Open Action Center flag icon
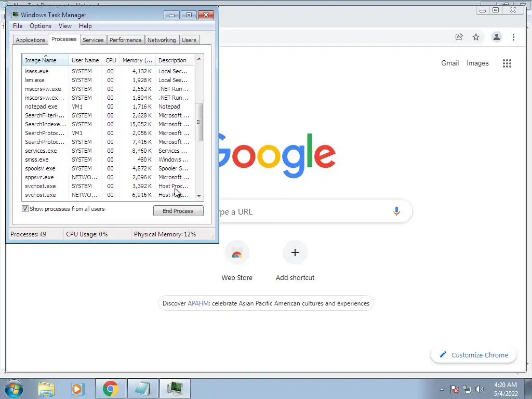Viewport: 532px width, 399px height. [x=455, y=389]
